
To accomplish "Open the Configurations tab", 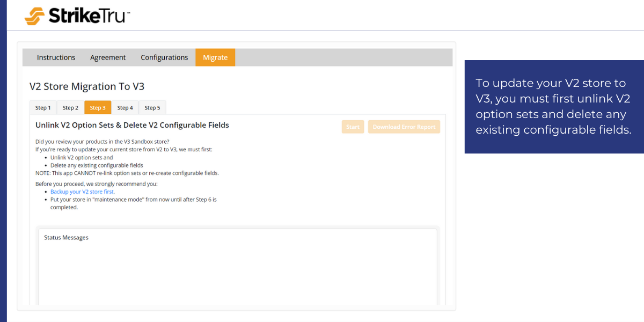I will point(164,57).
